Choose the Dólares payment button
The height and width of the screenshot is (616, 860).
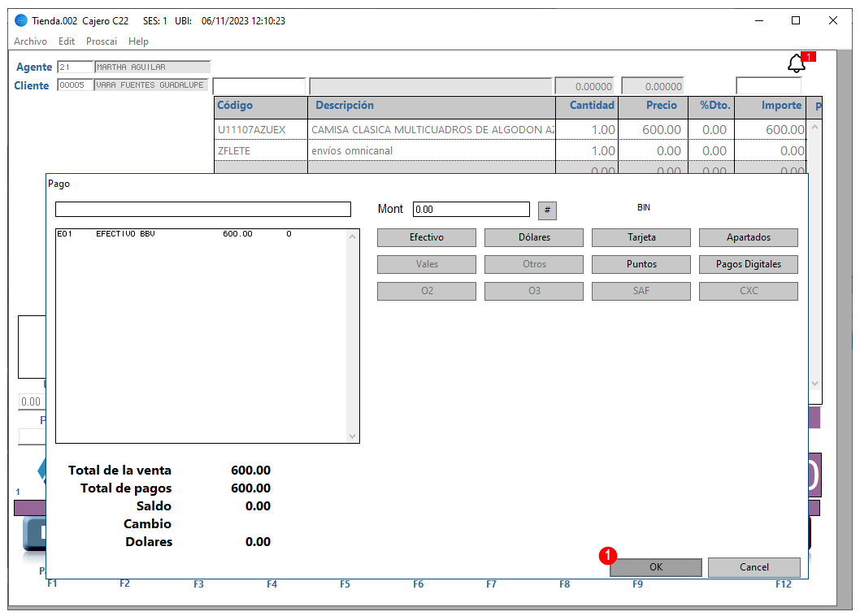(534, 237)
